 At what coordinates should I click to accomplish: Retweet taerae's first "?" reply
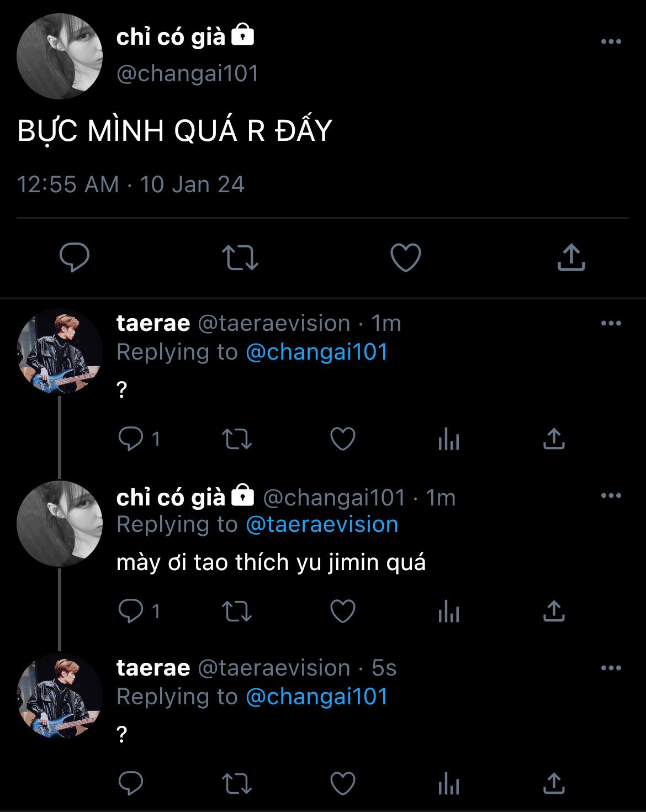237,439
